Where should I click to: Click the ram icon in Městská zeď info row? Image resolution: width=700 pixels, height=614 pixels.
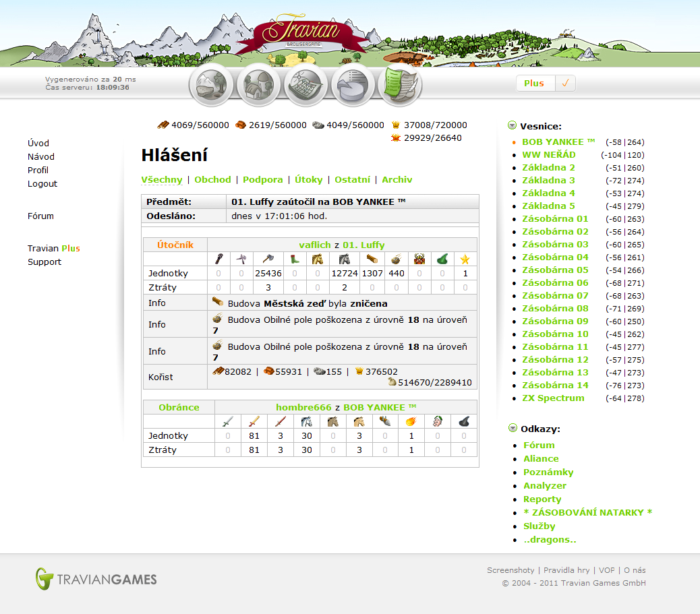click(x=218, y=302)
